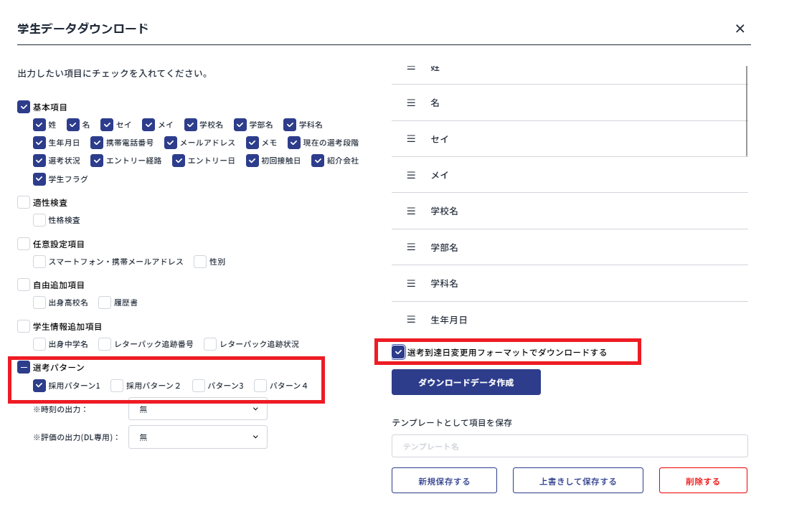Click the drag handle next to 学部名
This screenshot has height=509, width=812.
[411, 247]
